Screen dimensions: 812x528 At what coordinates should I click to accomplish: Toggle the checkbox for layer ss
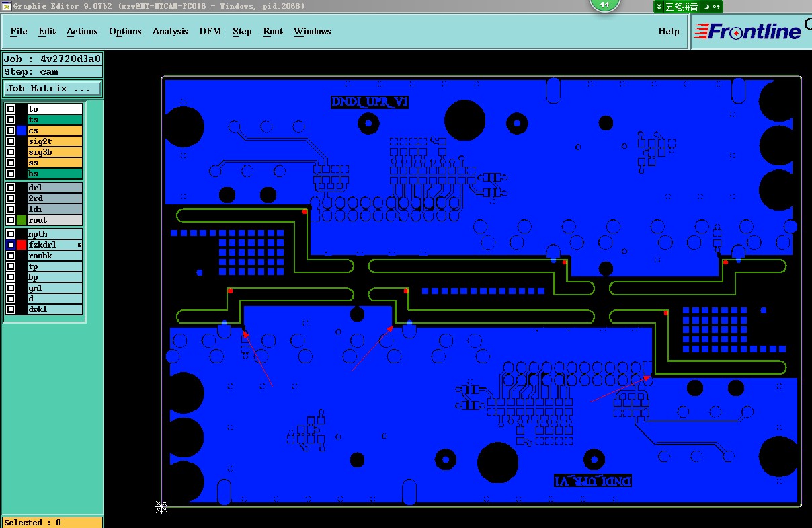(x=11, y=163)
